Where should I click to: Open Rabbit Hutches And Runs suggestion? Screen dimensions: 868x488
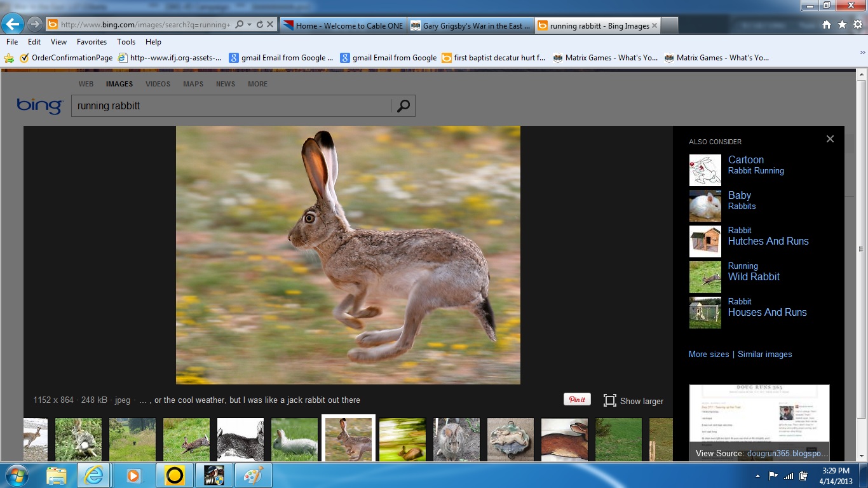(749, 241)
